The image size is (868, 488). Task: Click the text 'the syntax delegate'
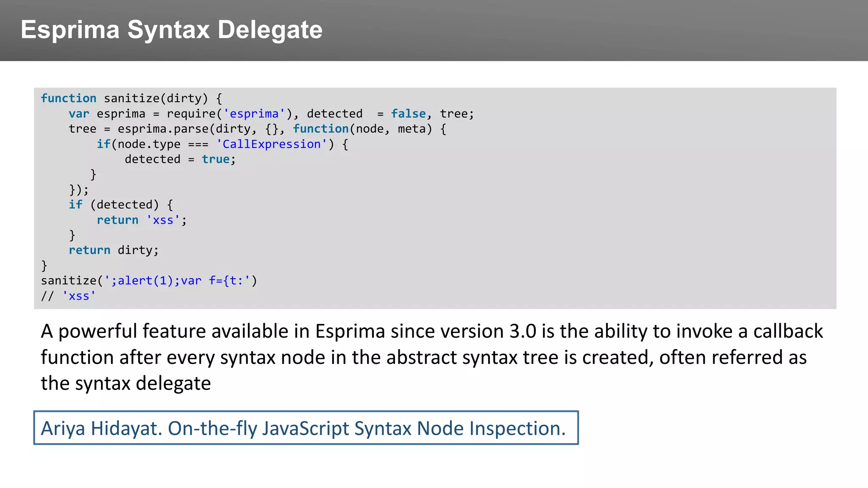[x=126, y=383]
